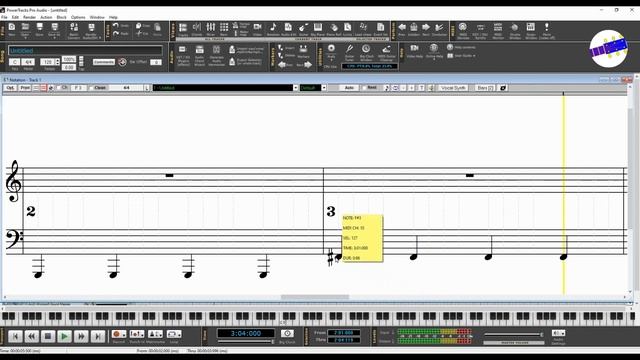
Task: Click the Rewind transport button
Action: 31,336
